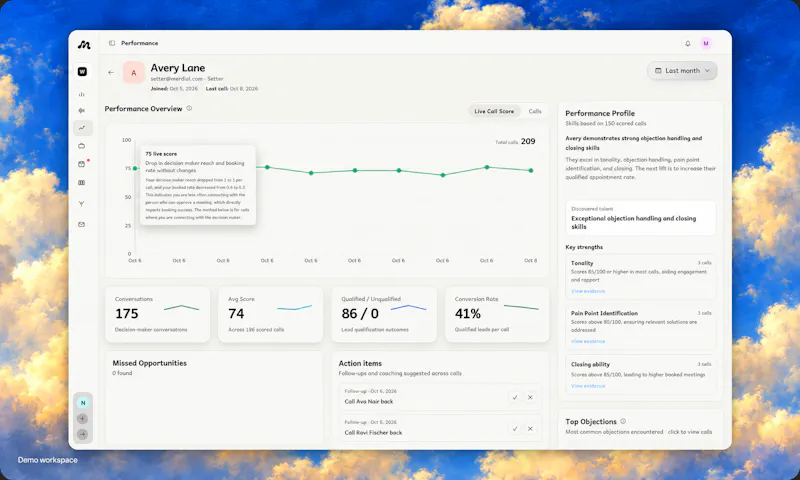Mark Call Ravi Fischer back as done
The width and height of the screenshot is (800, 480).
point(515,429)
